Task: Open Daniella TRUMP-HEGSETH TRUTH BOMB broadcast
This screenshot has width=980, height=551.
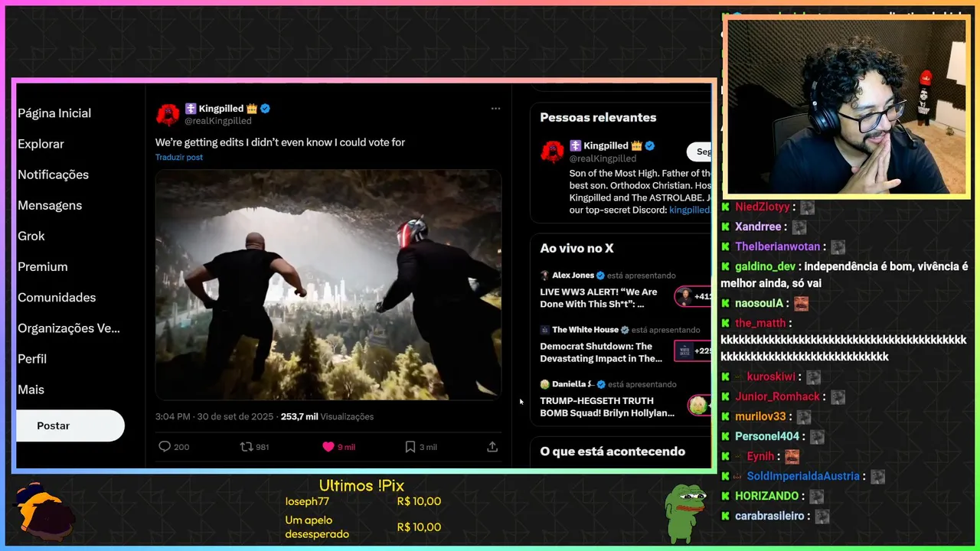Action: (x=607, y=406)
